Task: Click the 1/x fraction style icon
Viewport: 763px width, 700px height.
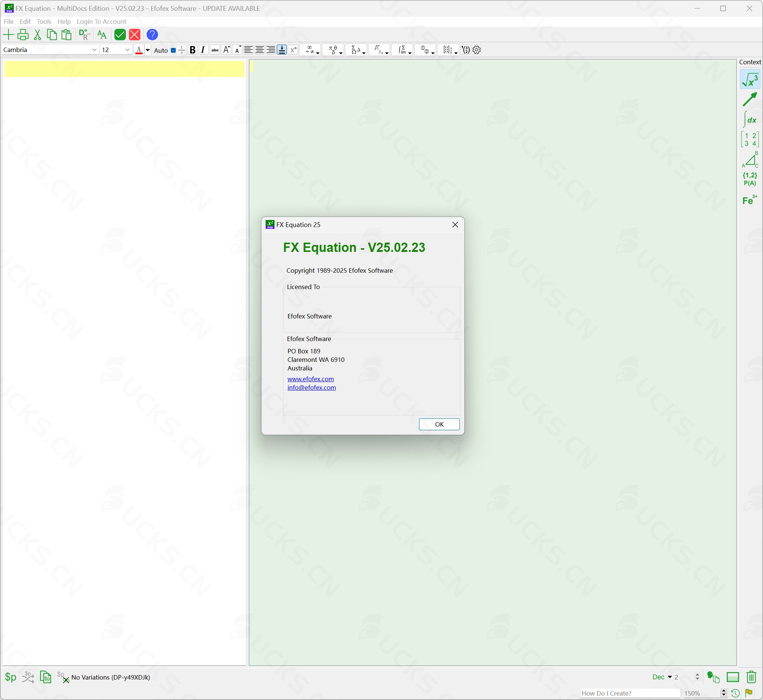Action: 182,50
